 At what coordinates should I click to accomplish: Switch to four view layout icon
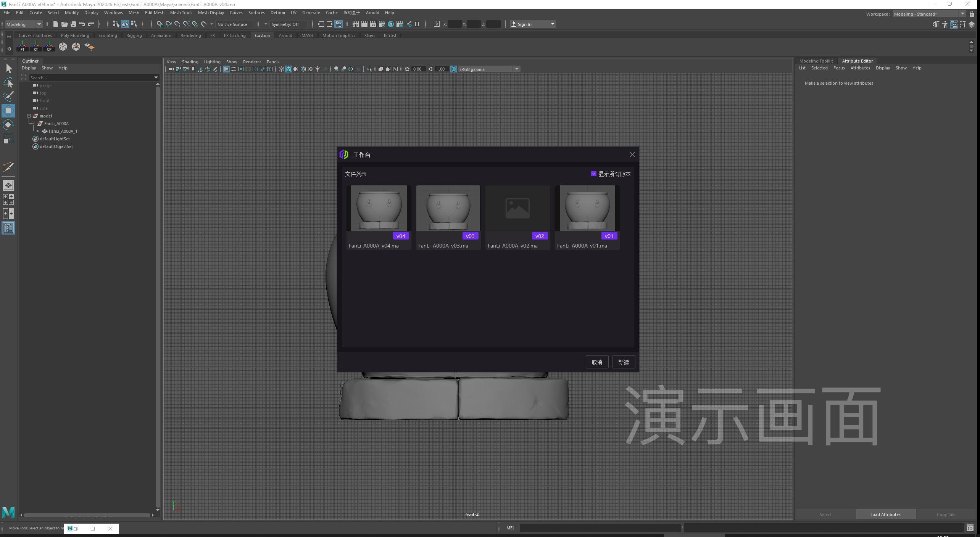coord(8,199)
